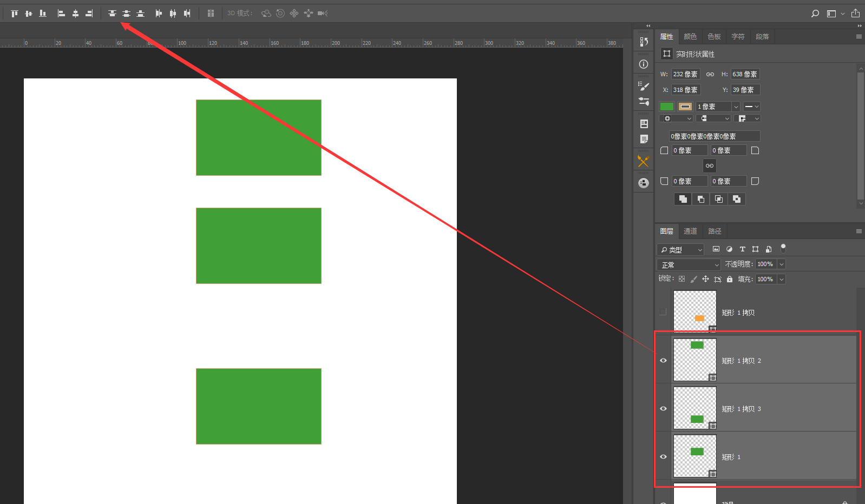Show hidden layer 矩形 1 拷贝
The image size is (865, 504).
point(663,312)
